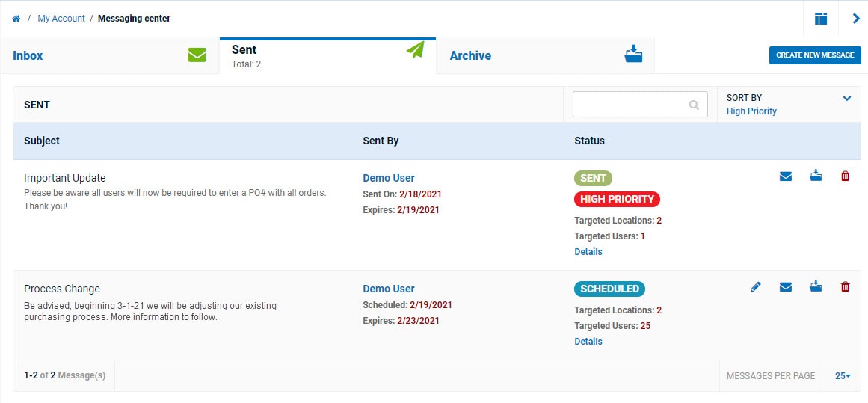View Details of Process Change message

coord(588,342)
